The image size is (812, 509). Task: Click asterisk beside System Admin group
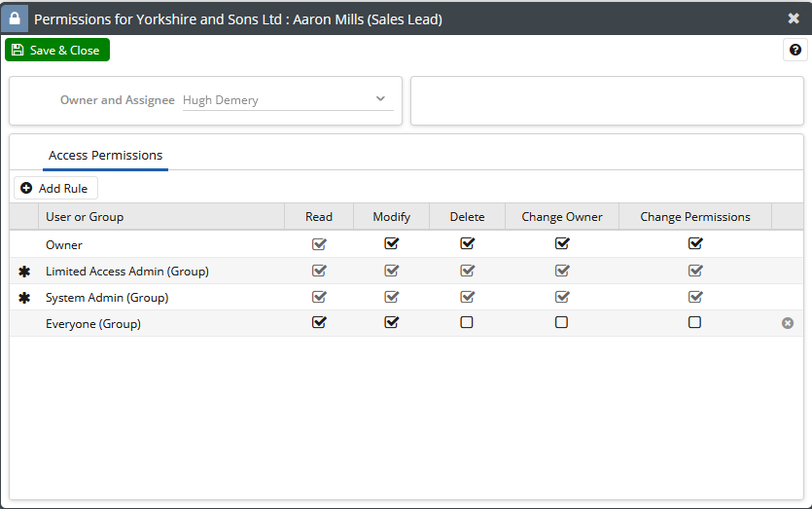(x=24, y=298)
